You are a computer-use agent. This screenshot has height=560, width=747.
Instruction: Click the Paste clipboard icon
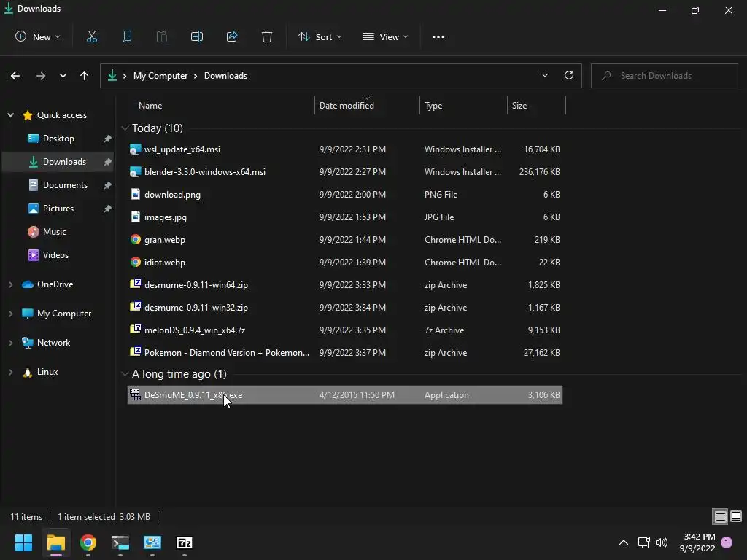162,36
